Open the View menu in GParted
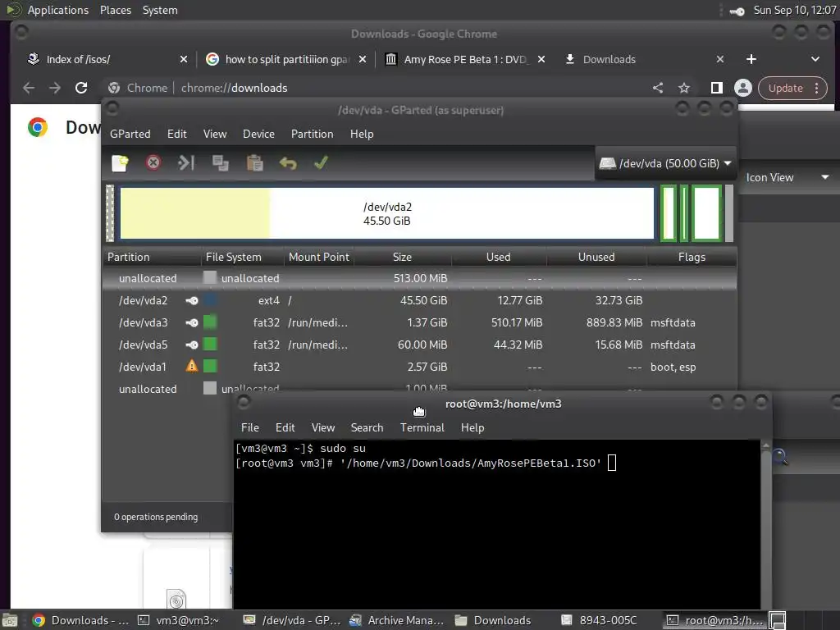The image size is (840, 630). [215, 134]
